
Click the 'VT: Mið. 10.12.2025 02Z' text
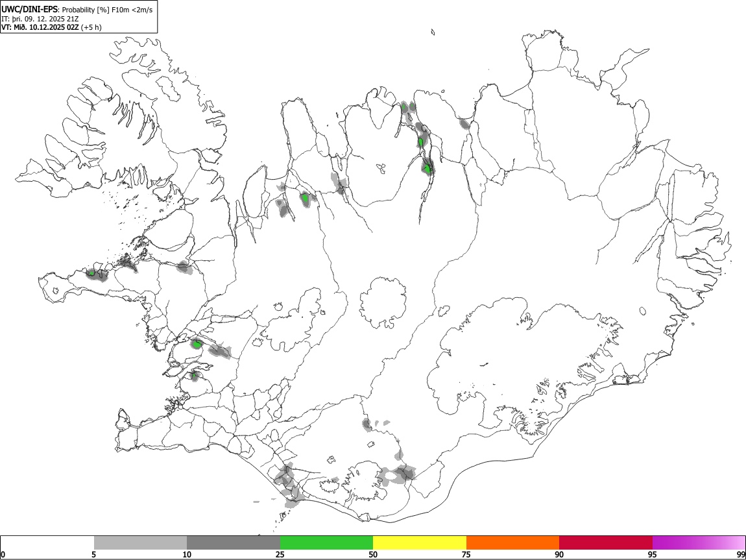tap(40, 27)
